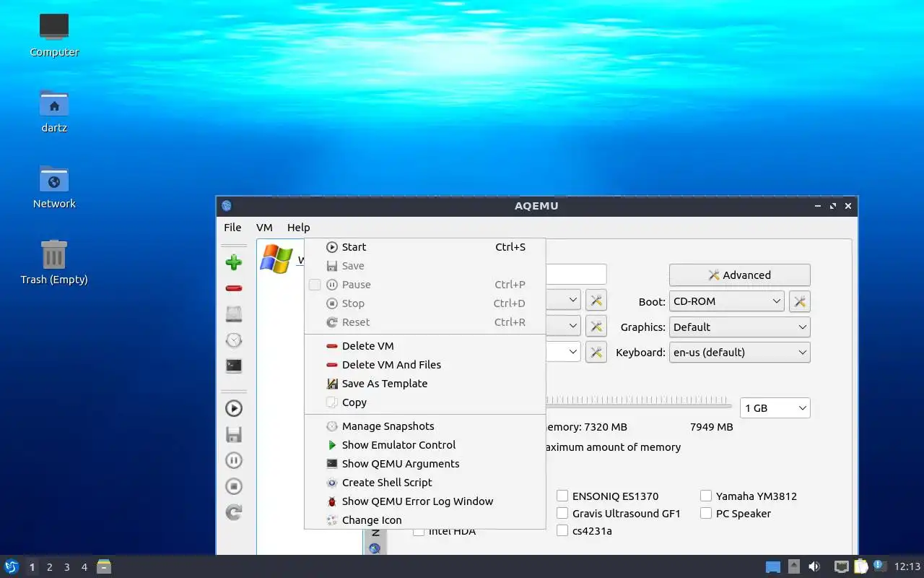Click the Advanced button

tap(740, 275)
